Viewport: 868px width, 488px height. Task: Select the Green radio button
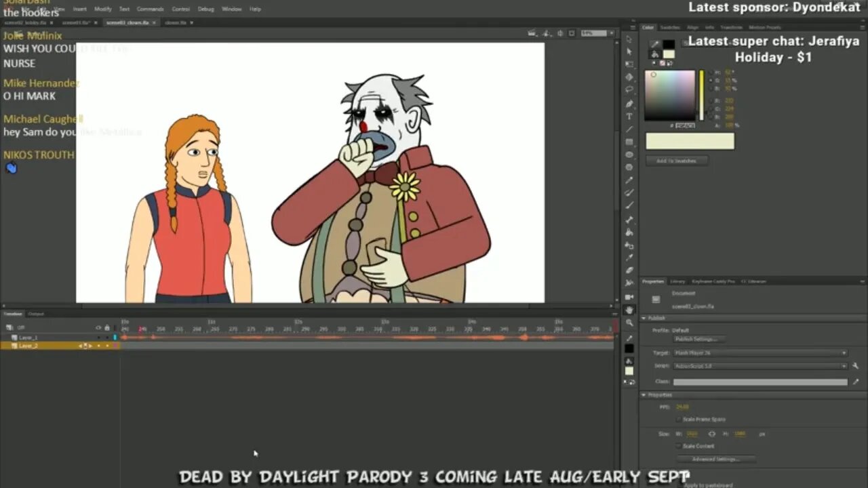coord(711,108)
